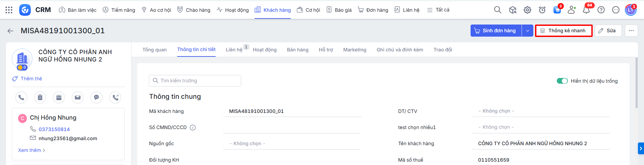
Task: Open the "Nguồn gốc" dropdown field
Action: click(x=292, y=143)
